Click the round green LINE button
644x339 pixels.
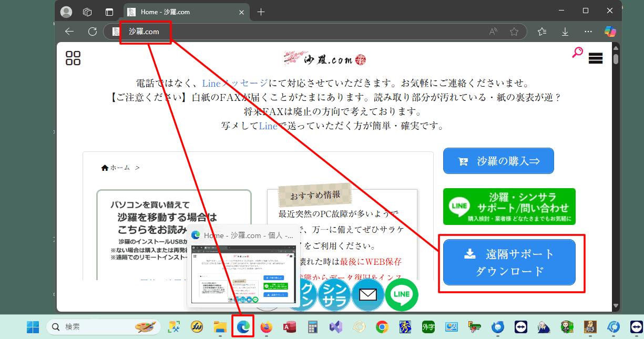click(x=402, y=295)
